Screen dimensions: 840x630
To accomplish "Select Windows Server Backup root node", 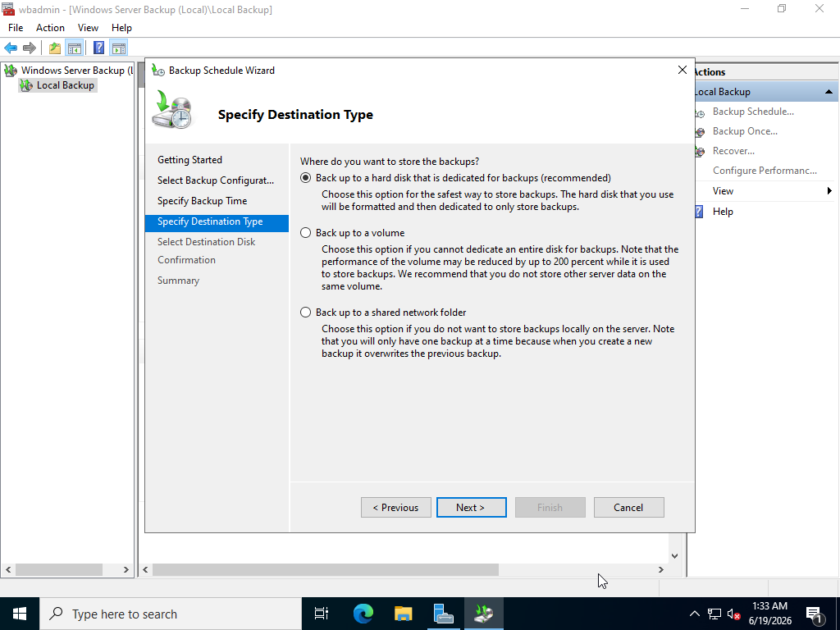I will point(76,71).
